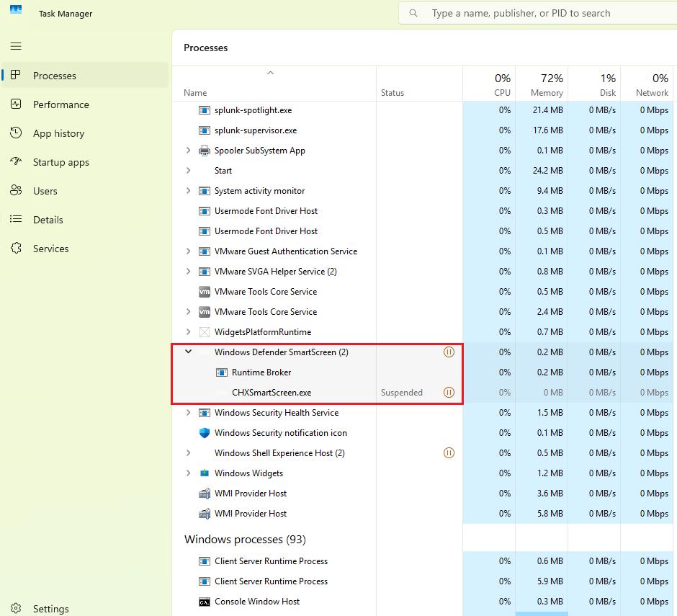The image size is (677, 616).
Task: Click the hamburger navigation menu icon
Action: click(x=16, y=46)
